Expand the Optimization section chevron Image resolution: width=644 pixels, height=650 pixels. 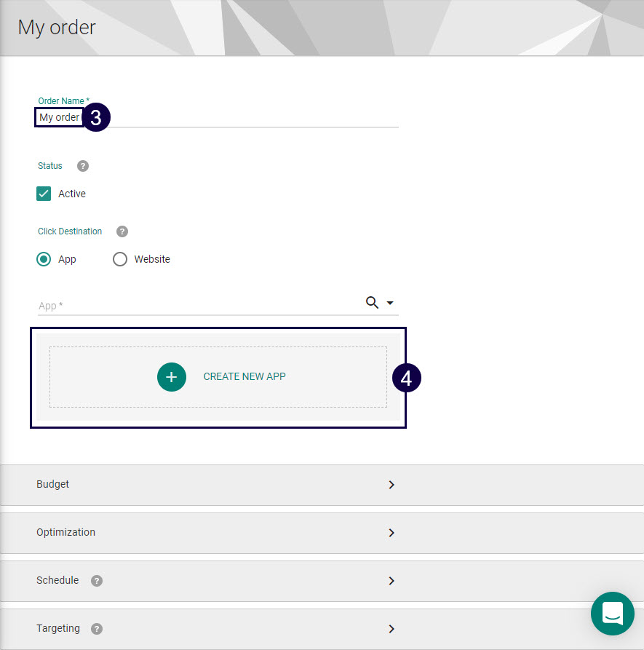click(x=391, y=533)
